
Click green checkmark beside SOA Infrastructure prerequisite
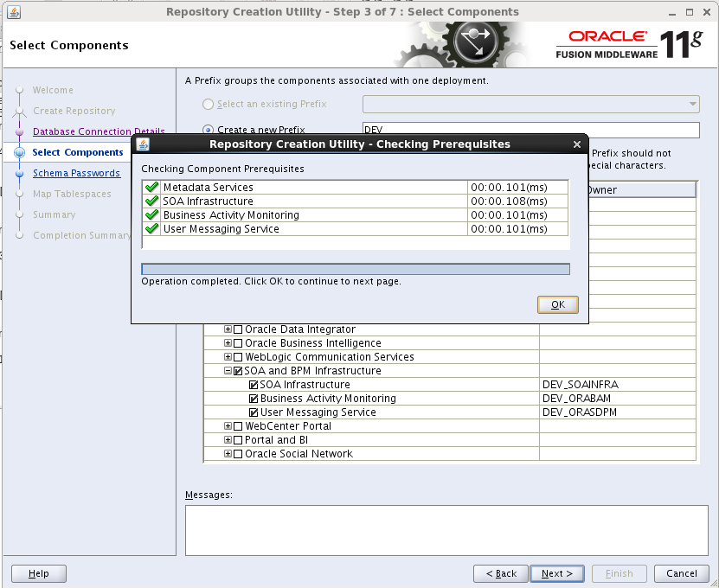coord(152,201)
